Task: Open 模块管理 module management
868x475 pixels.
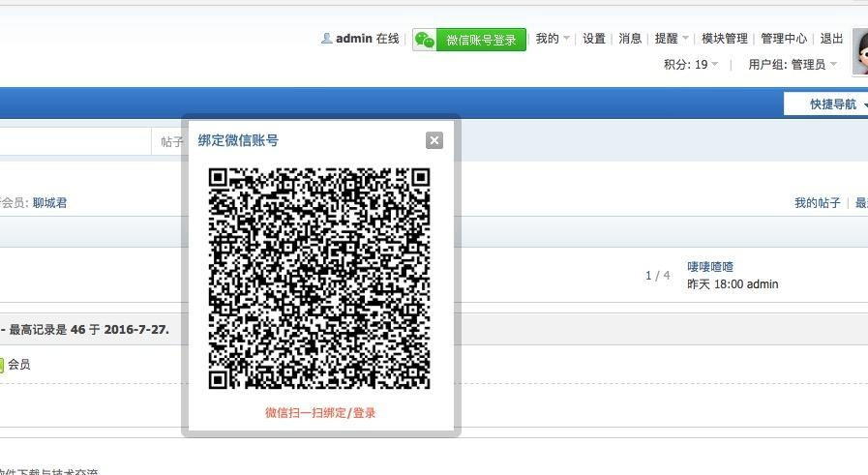Action: 725,38
